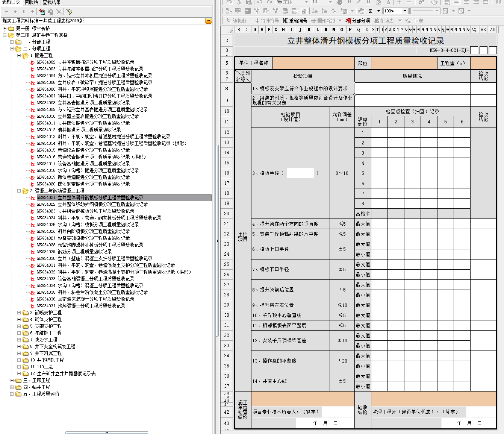Switch to the 查找结果 tab
Image resolution: width=504 pixels, height=434 pixels.
pos(51,2)
